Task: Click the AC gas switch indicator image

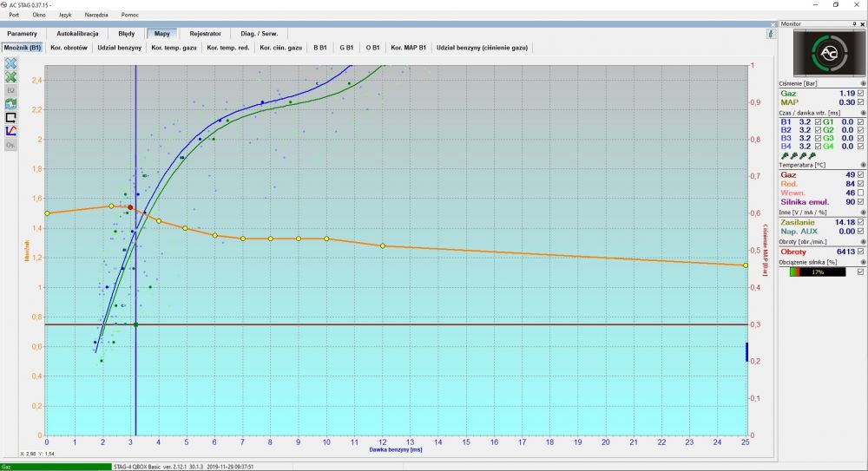Action: point(827,53)
